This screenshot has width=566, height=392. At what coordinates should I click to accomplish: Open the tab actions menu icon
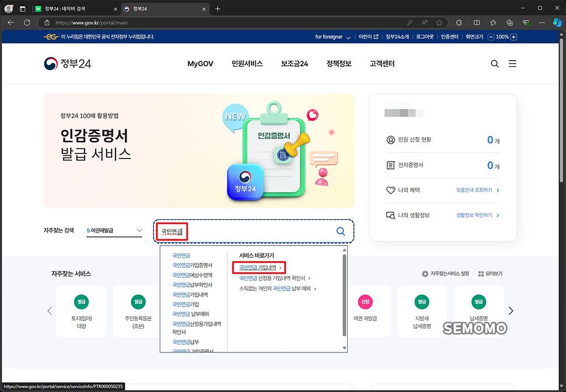pyautogui.click(x=22, y=9)
